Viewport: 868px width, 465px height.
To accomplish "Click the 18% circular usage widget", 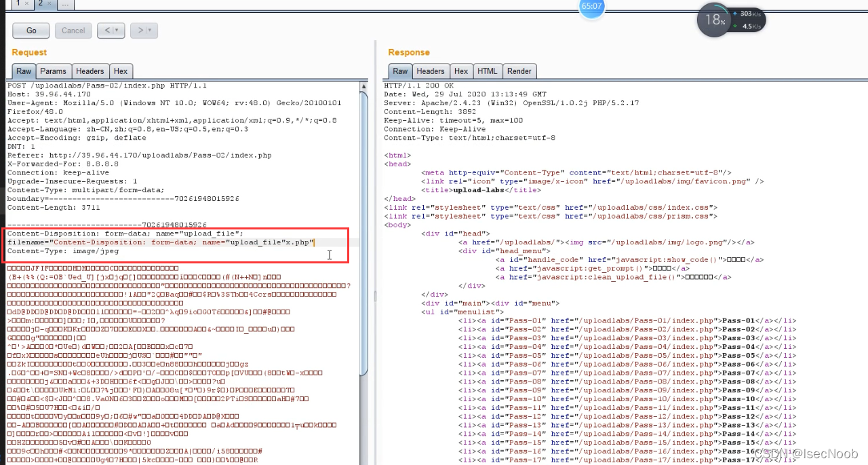I will pyautogui.click(x=713, y=20).
